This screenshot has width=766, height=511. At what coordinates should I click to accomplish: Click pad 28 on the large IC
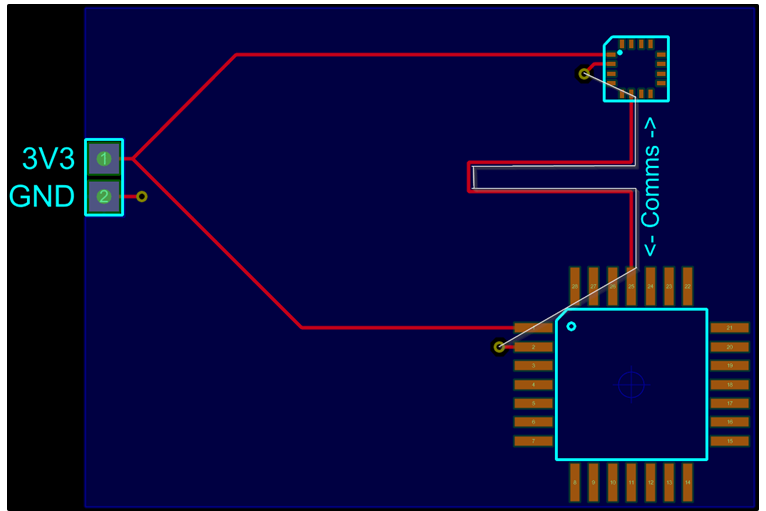click(574, 286)
